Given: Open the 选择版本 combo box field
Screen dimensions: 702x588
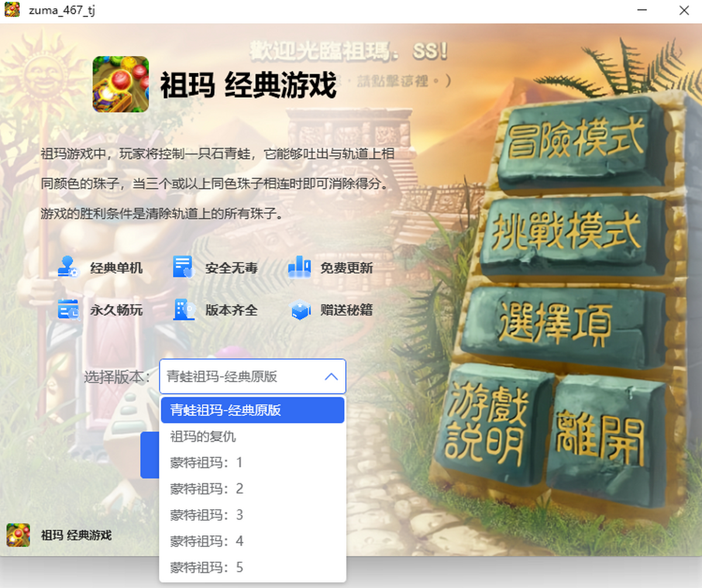Looking at the screenshot, I should [252, 376].
